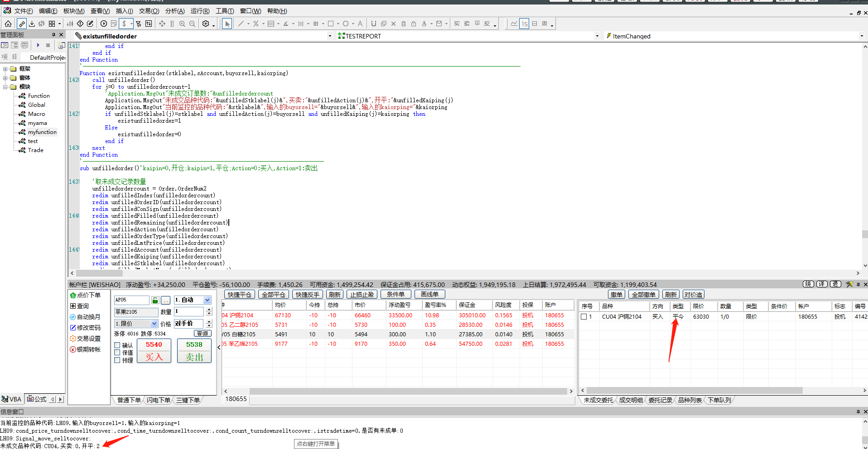Open 自动换月 in trade sidebar

pos(85,317)
